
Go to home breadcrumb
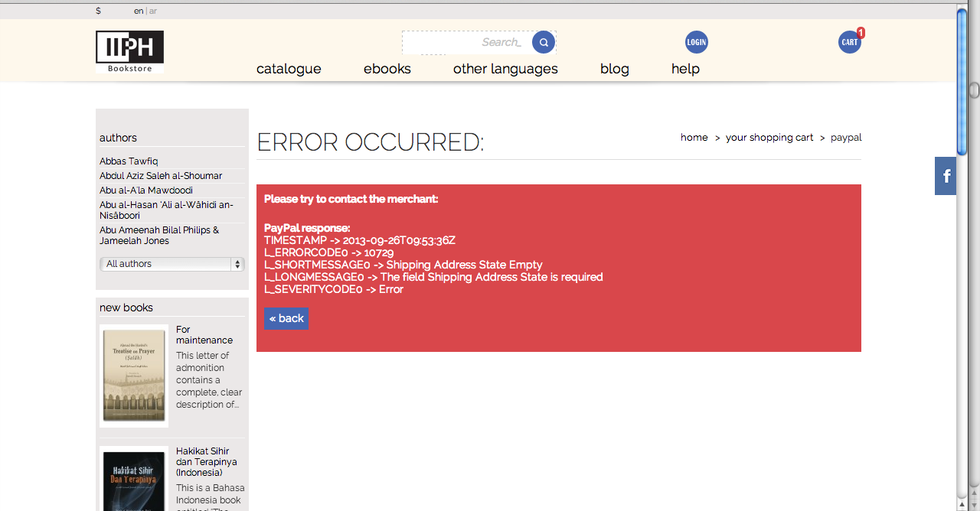pyautogui.click(x=694, y=138)
